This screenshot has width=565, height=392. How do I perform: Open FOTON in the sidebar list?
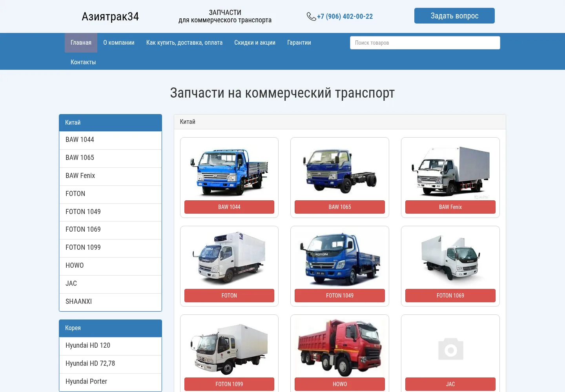coord(110,194)
